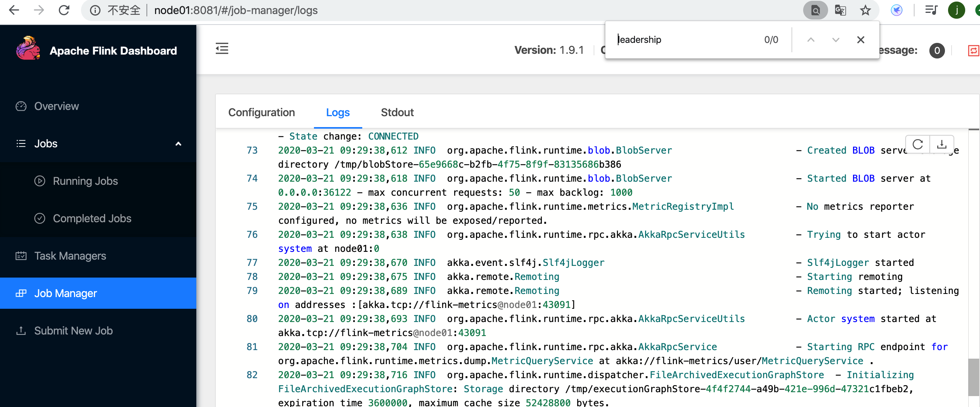Go back in browser history
This screenshot has width=980, height=407.
tap(14, 10)
